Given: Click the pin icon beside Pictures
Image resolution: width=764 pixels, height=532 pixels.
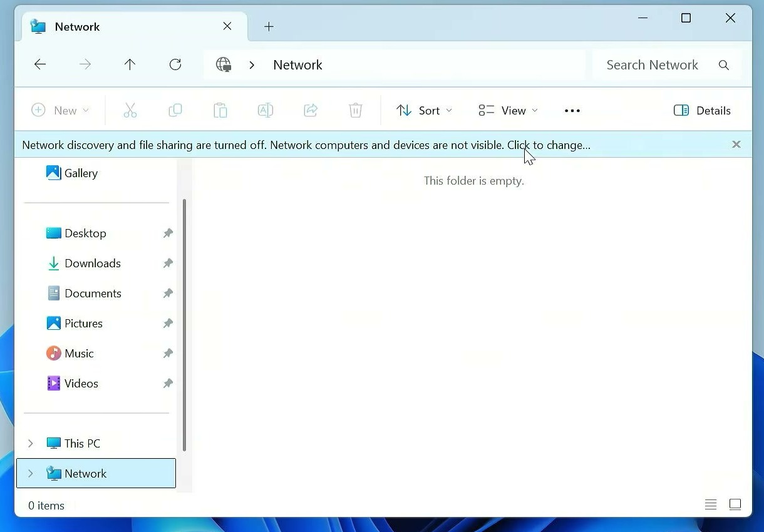Looking at the screenshot, I should click(x=168, y=323).
